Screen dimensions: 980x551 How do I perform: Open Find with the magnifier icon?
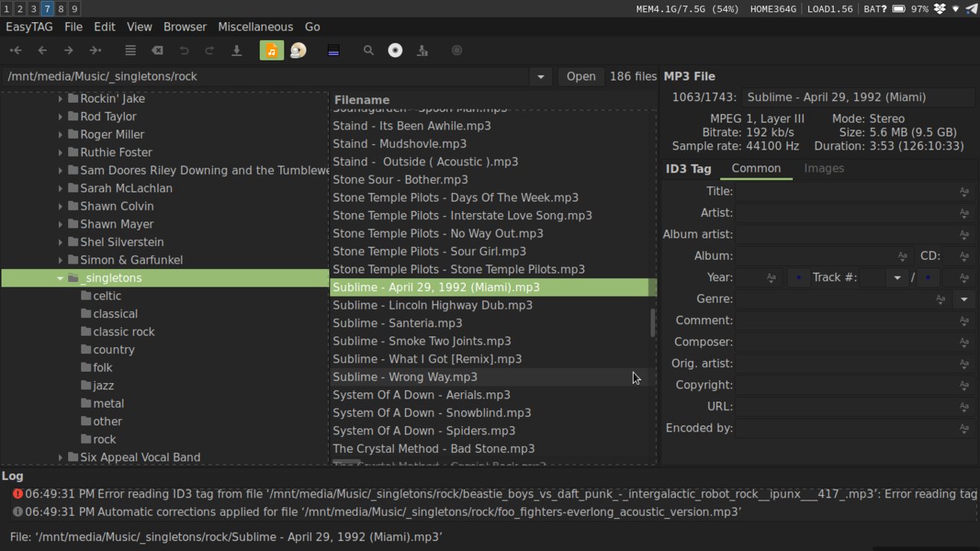click(x=369, y=51)
